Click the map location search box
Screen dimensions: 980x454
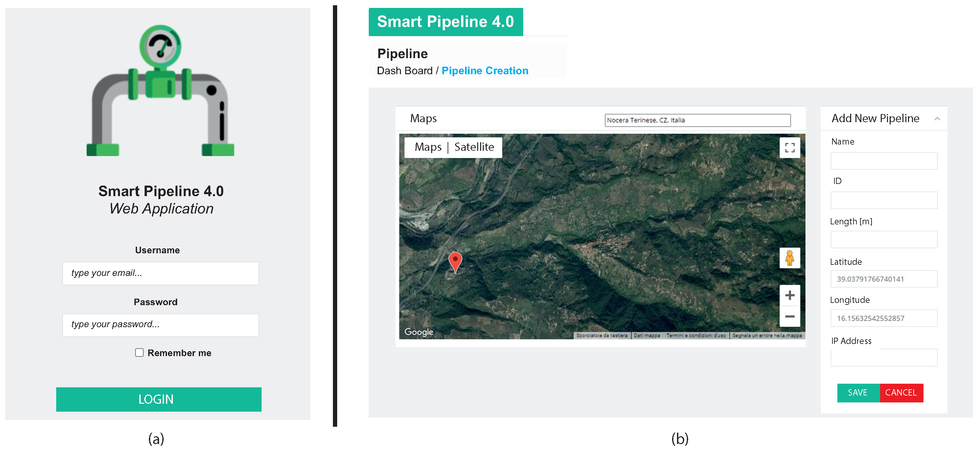coord(697,120)
